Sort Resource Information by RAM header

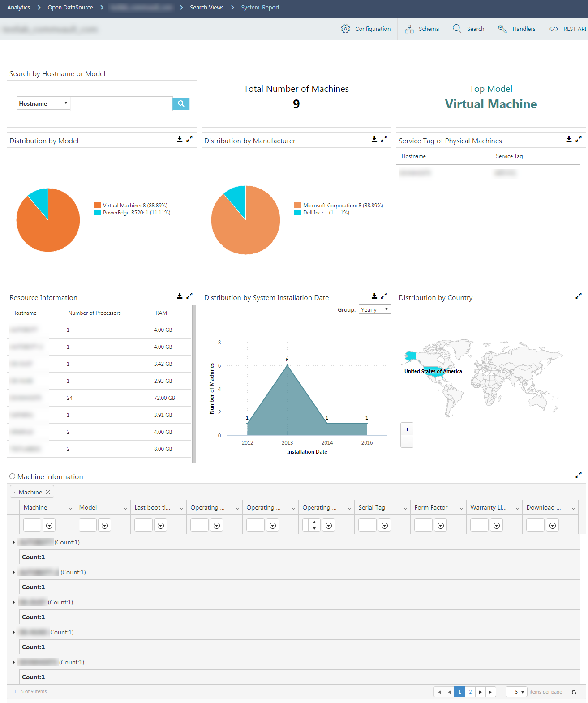pyautogui.click(x=161, y=313)
